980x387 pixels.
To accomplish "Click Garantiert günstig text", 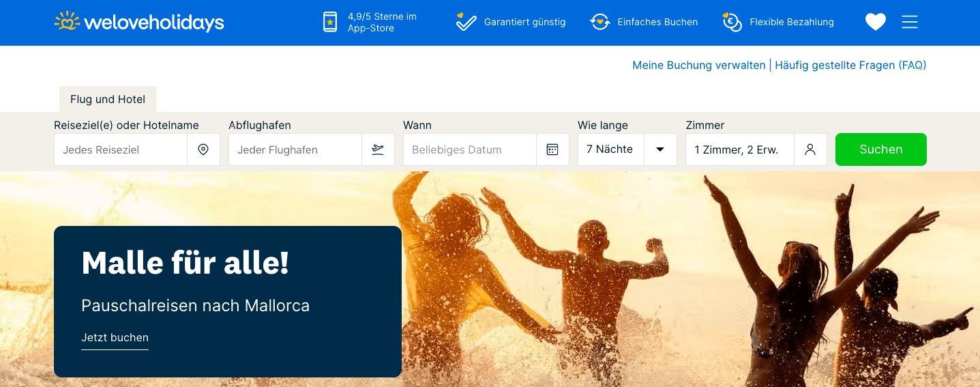I will click(x=524, y=22).
